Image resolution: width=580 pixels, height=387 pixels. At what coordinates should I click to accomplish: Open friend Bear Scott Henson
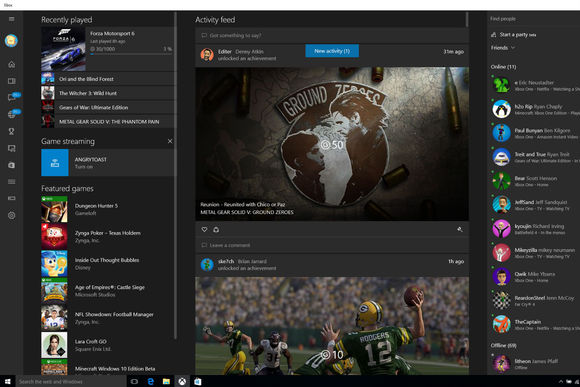click(x=535, y=181)
